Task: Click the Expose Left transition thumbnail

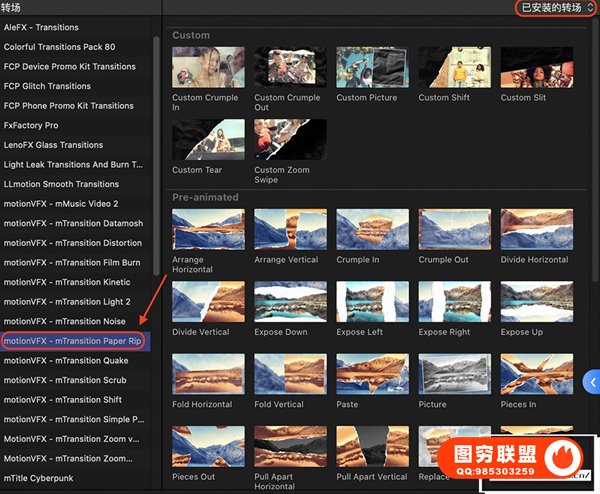Action: [x=372, y=302]
